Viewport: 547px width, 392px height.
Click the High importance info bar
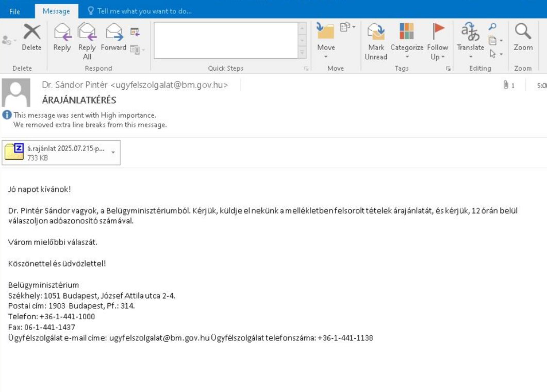click(85, 115)
